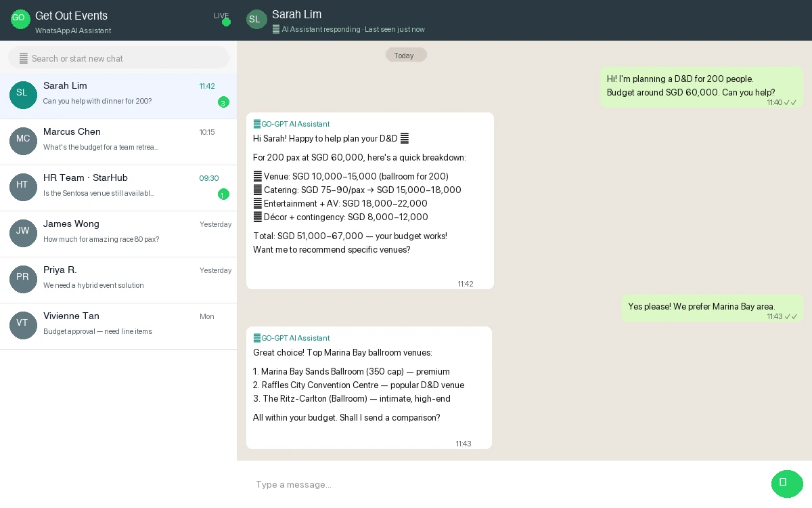Click Sarah Lim's SL avatar in the sidebar

click(x=23, y=95)
